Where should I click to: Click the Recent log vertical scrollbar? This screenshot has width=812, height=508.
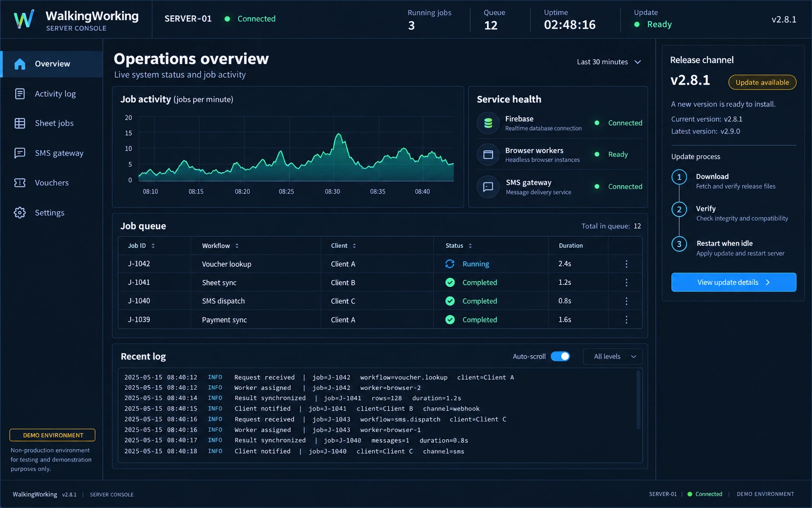click(638, 399)
